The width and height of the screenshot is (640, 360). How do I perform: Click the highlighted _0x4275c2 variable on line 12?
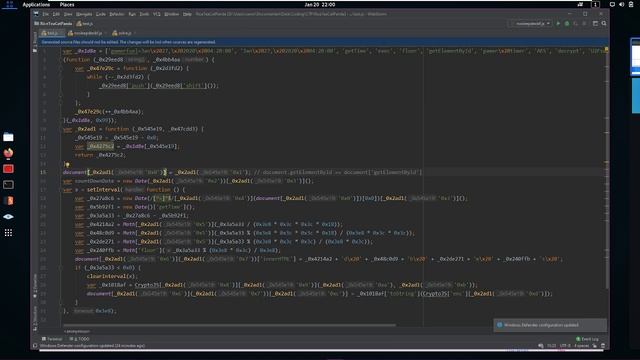point(100,146)
